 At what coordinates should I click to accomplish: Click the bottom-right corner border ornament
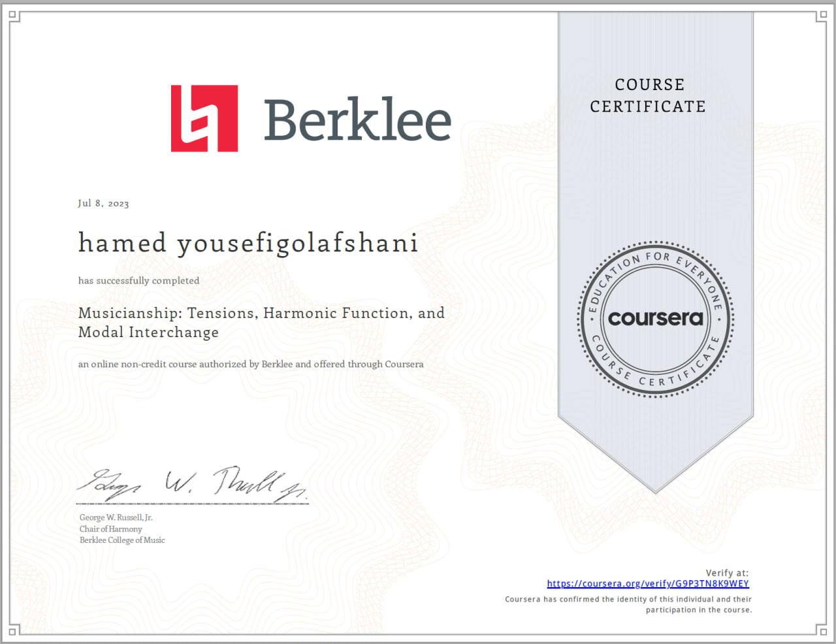pos(822,630)
